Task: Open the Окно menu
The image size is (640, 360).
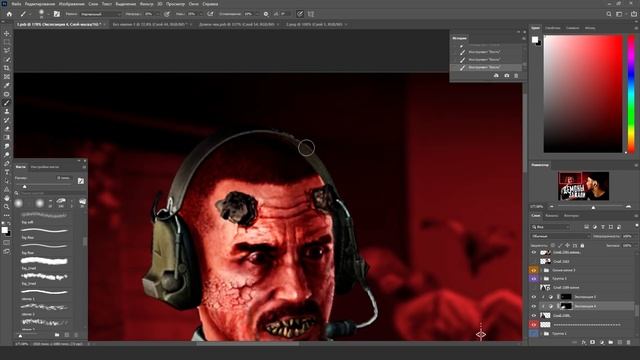Action: pos(193,4)
